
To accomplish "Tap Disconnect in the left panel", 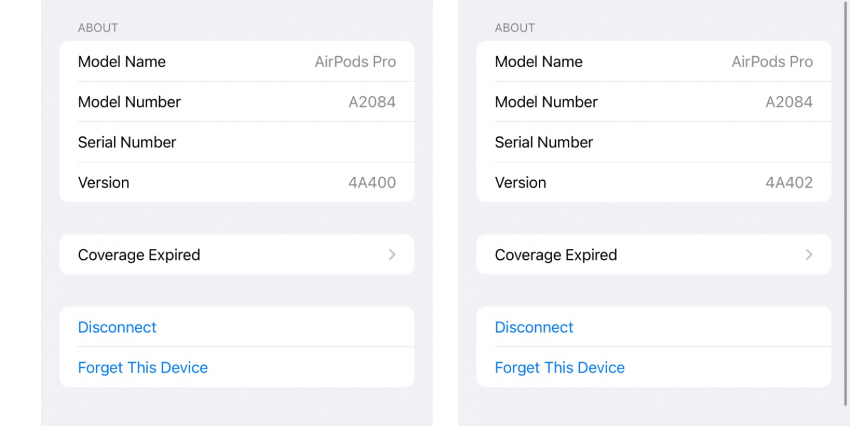I will (117, 327).
